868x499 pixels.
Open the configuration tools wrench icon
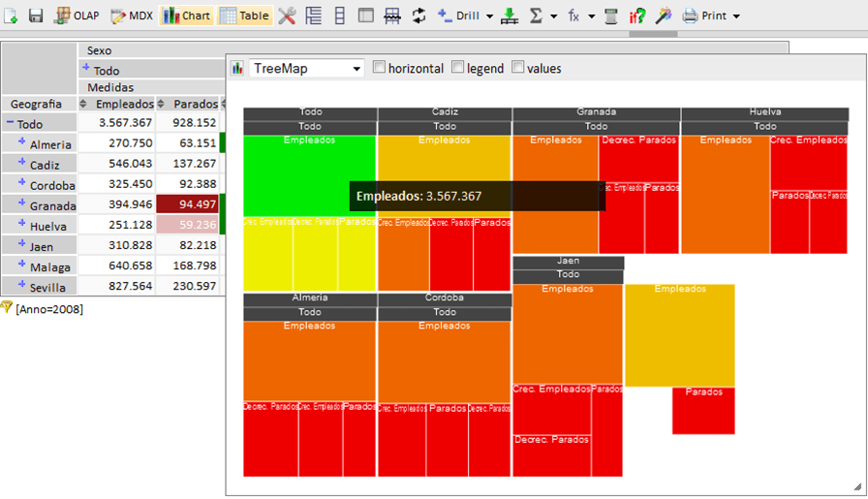[x=287, y=16]
